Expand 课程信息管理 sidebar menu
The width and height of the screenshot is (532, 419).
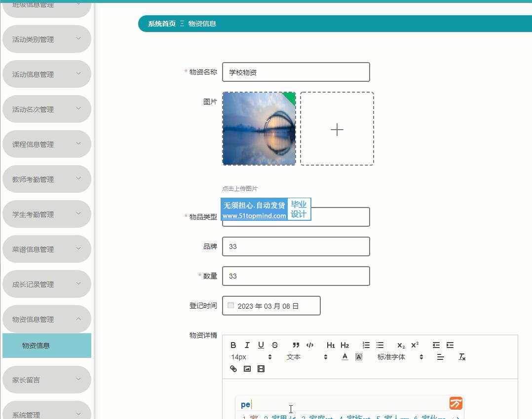pyautogui.click(x=47, y=144)
